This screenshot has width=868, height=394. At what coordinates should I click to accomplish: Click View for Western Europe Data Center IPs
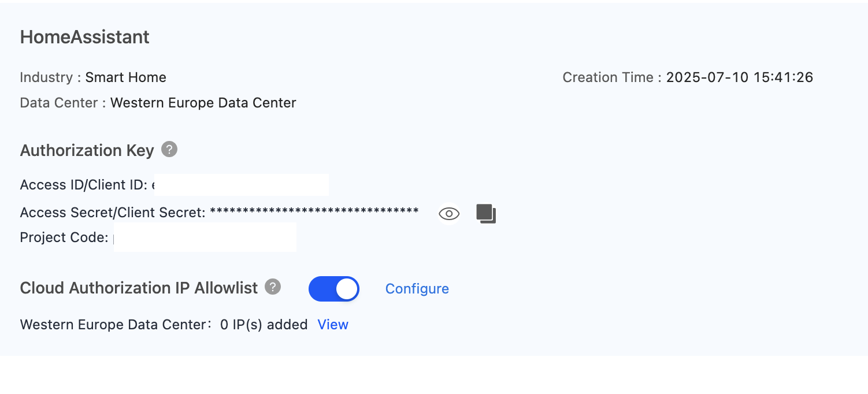333,325
